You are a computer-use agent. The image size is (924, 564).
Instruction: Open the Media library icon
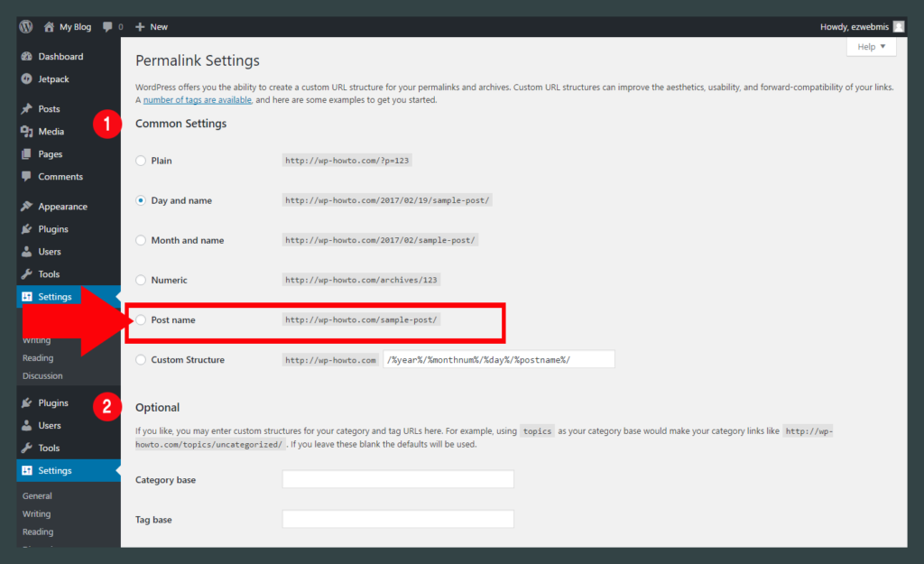pyautogui.click(x=26, y=132)
